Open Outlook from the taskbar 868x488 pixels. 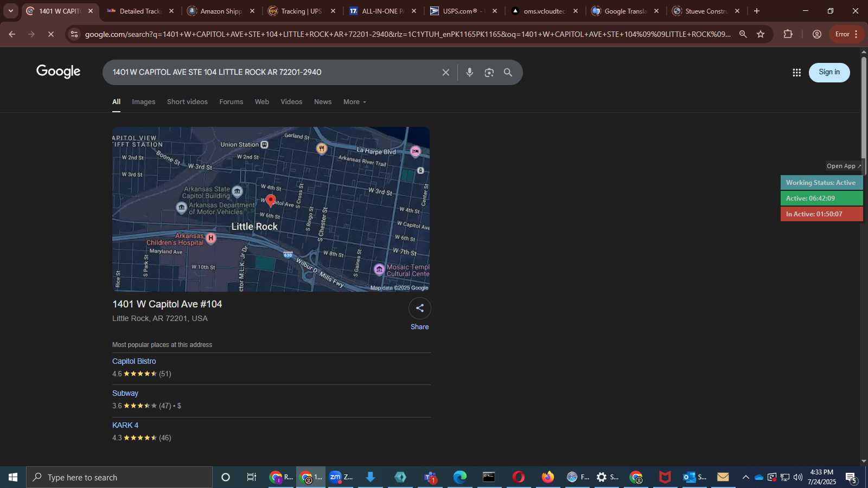tap(694, 477)
